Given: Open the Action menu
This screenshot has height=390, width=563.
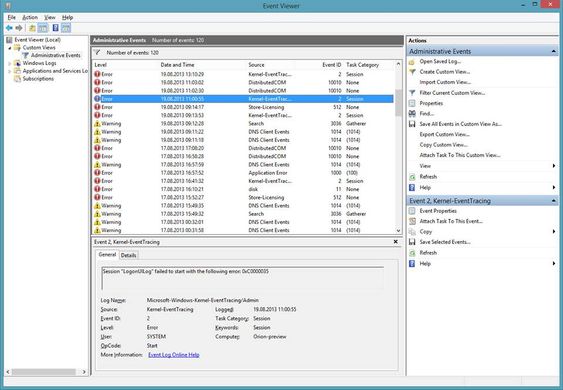Looking at the screenshot, I should (x=30, y=17).
